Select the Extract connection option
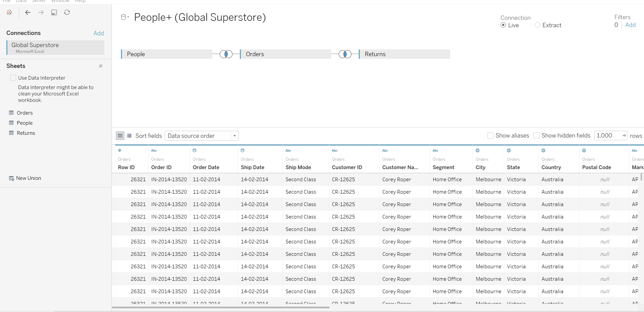 (538, 25)
